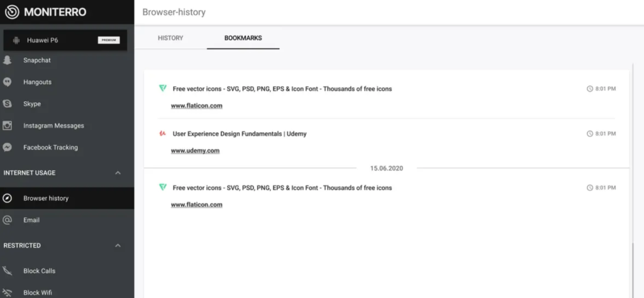Open the Huawei P6 device selector

coord(65,40)
